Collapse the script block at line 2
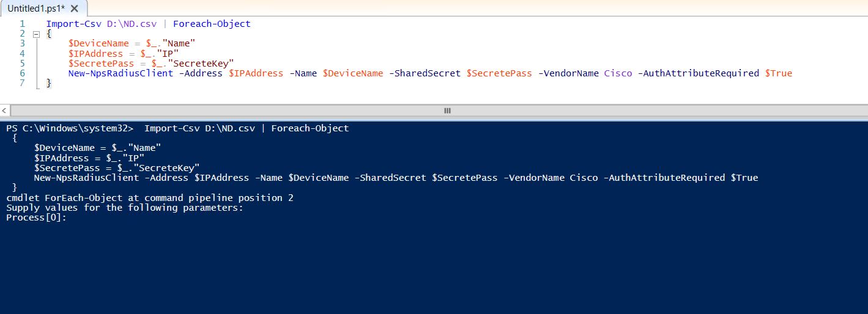The height and width of the screenshot is (314, 868). [35, 34]
